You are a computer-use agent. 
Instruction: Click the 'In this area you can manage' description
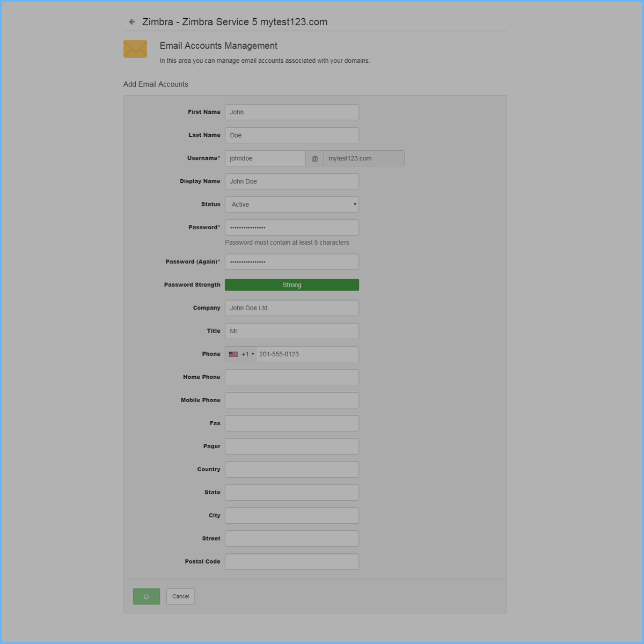click(x=265, y=61)
